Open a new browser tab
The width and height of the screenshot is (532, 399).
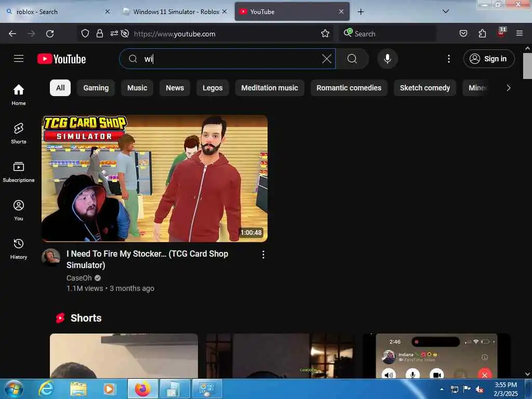click(x=361, y=12)
